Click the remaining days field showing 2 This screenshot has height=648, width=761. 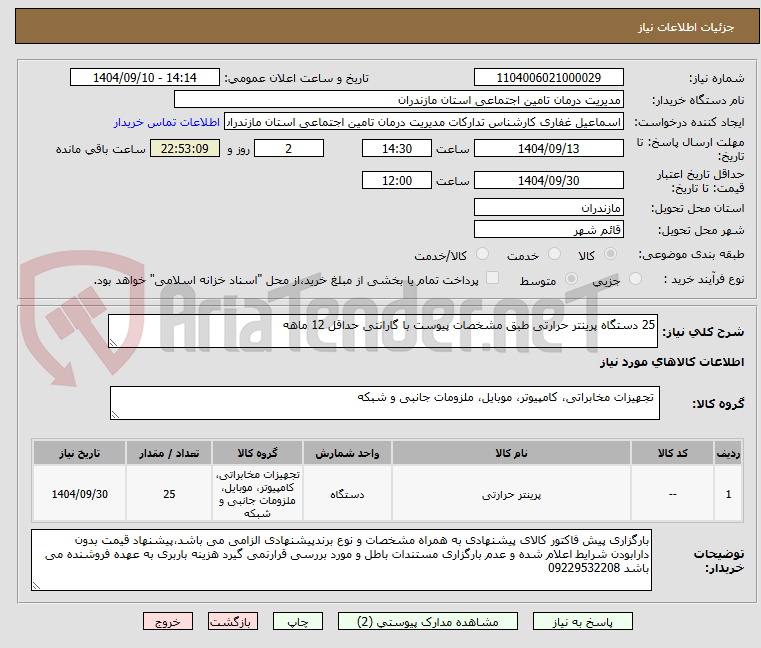click(x=289, y=148)
